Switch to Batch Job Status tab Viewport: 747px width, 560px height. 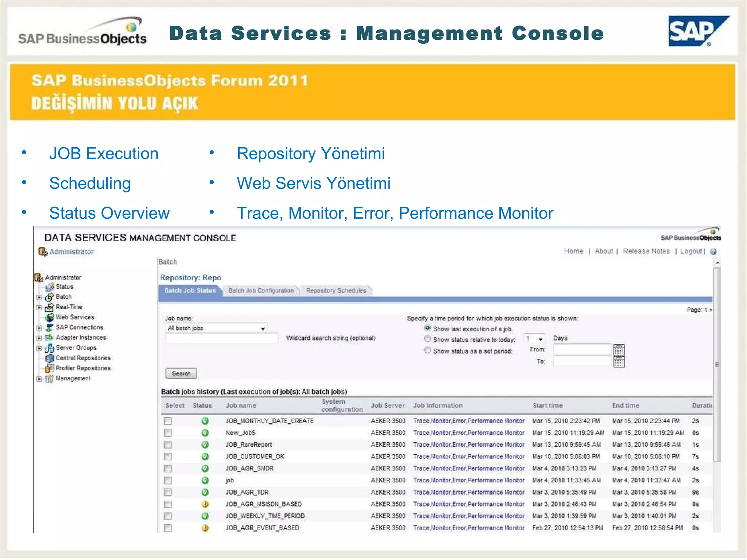(x=190, y=291)
